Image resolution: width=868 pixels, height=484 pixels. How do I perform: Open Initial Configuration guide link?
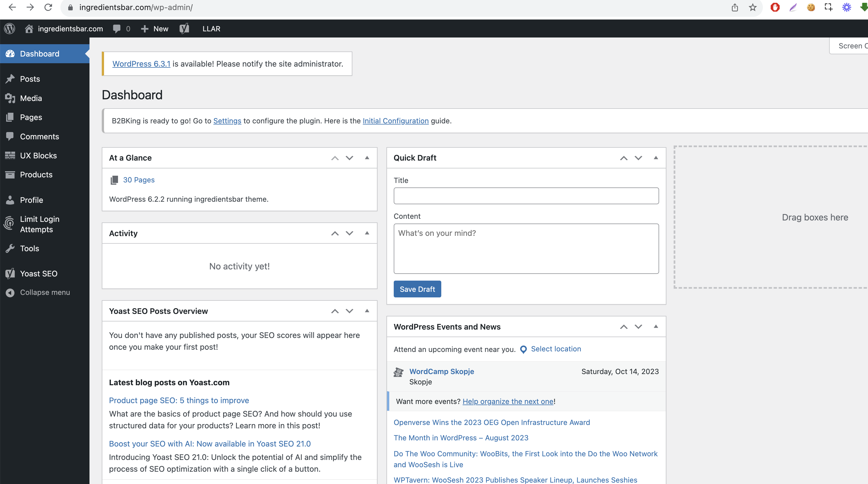[396, 121]
